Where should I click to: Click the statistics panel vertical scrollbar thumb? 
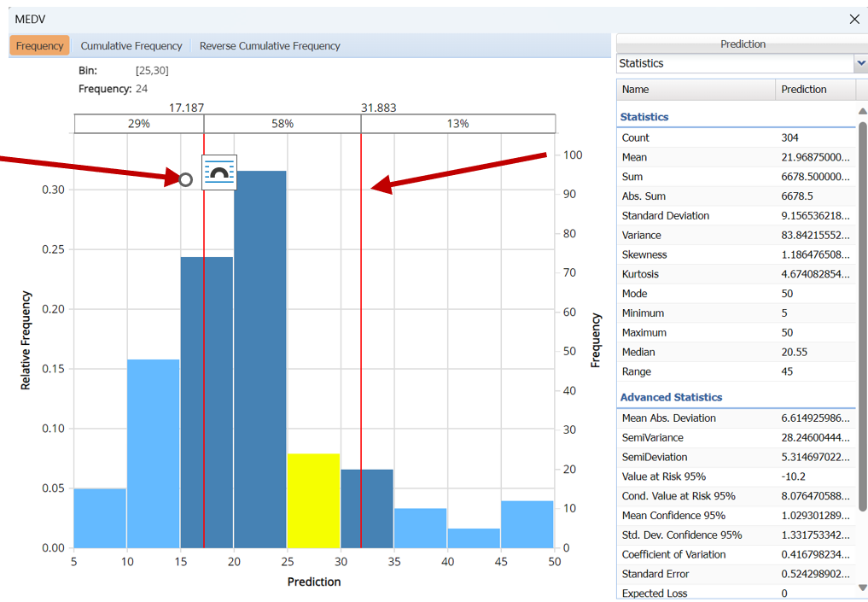click(x=862, y=316)
